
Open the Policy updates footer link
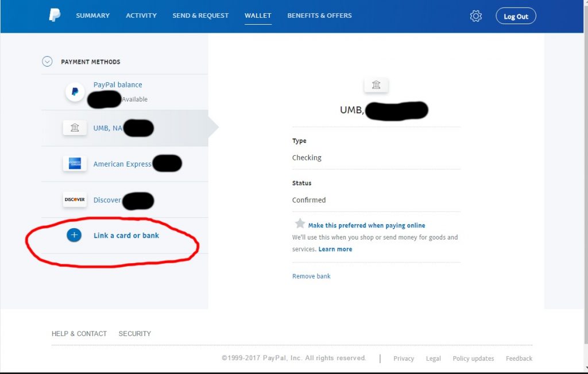(x=473, y=358)
